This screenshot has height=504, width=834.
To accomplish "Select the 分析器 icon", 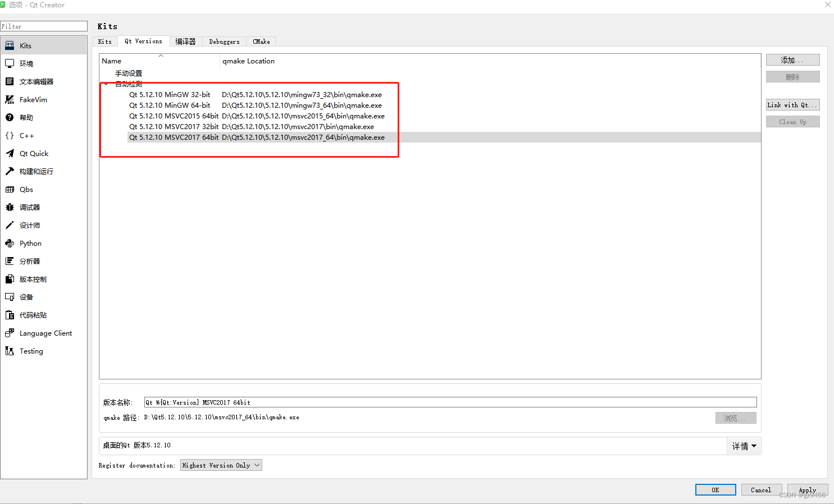I will coord(10,261).
